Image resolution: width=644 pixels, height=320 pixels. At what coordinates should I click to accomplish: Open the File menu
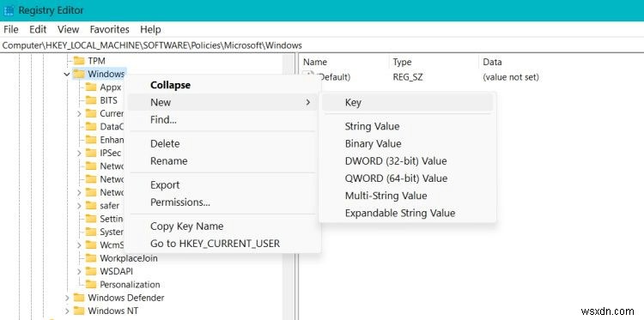[10, 29]
